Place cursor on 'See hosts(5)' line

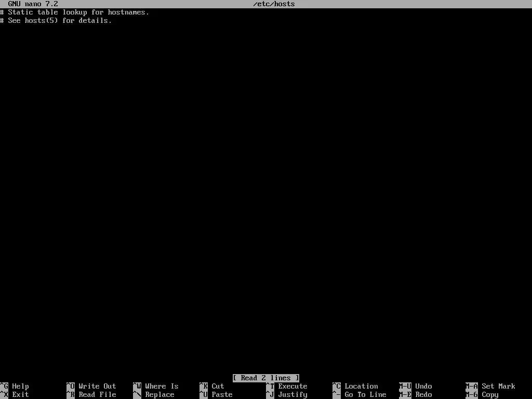(56, 20)
